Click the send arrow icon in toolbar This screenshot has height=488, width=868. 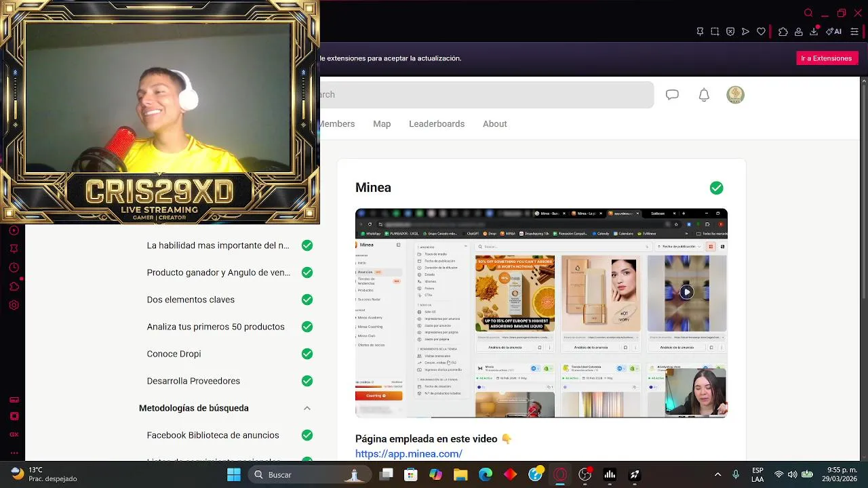[745, 31]
